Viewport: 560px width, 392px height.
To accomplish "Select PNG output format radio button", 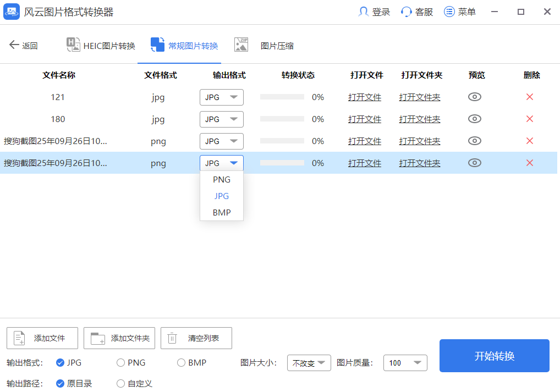I will click(121, 363).
